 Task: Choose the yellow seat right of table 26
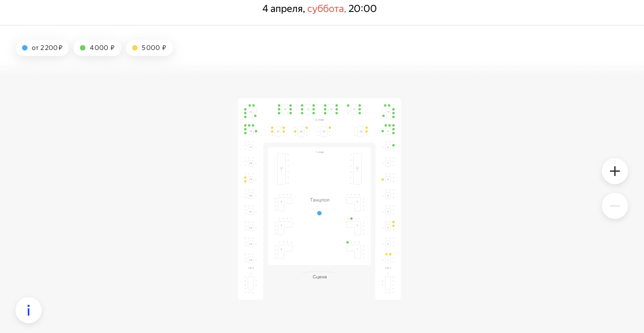coord(306,128)
